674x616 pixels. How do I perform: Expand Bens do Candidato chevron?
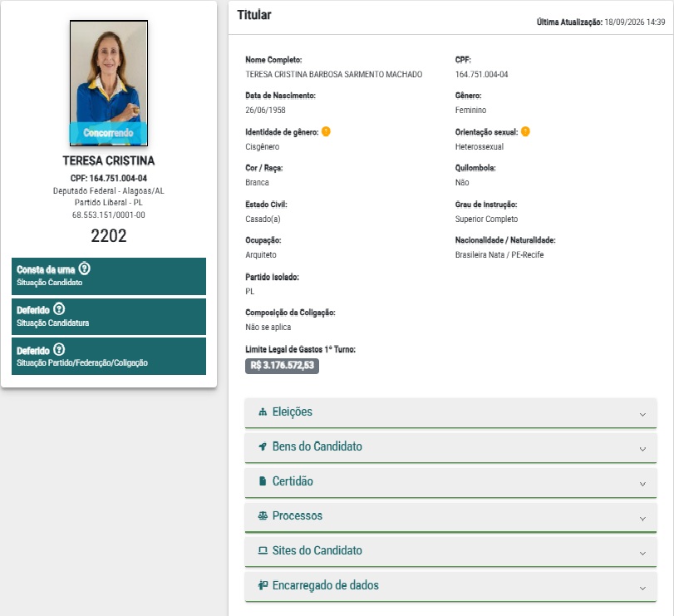click(x=642, y=449)
